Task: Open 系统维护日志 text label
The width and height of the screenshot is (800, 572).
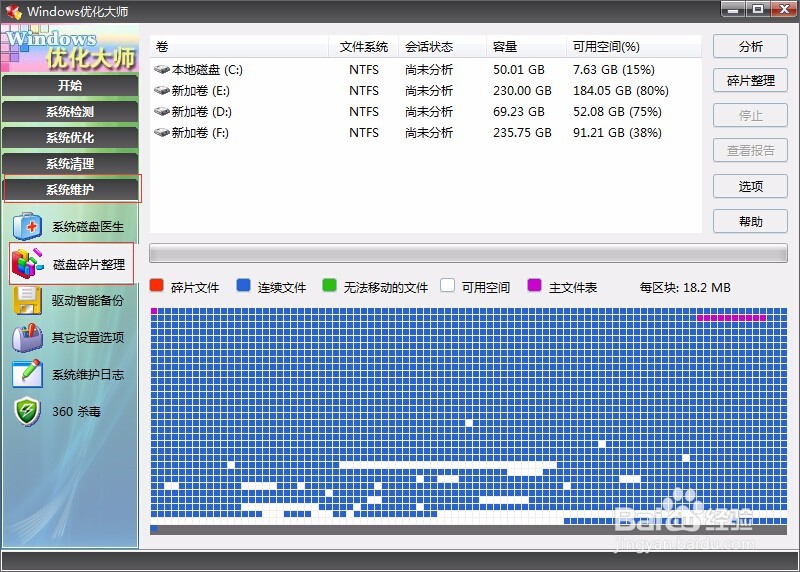Action: tap(88, 375)
